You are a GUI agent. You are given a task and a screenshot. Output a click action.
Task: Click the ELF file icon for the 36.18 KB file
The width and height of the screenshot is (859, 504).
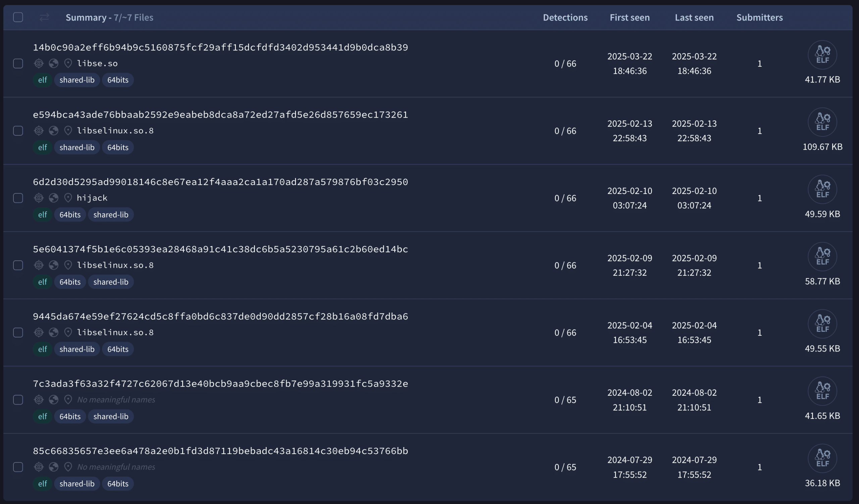pyautogui.click(x=822, y=458)
